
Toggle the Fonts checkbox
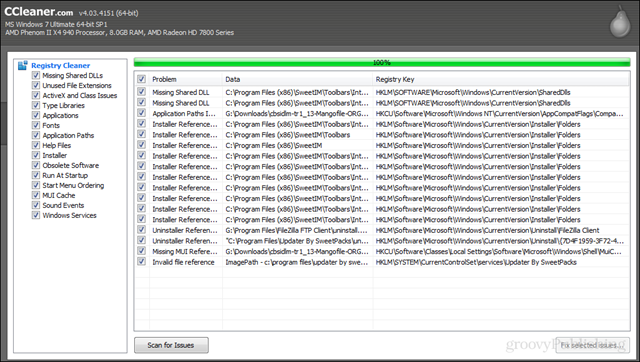coord(36,125)
